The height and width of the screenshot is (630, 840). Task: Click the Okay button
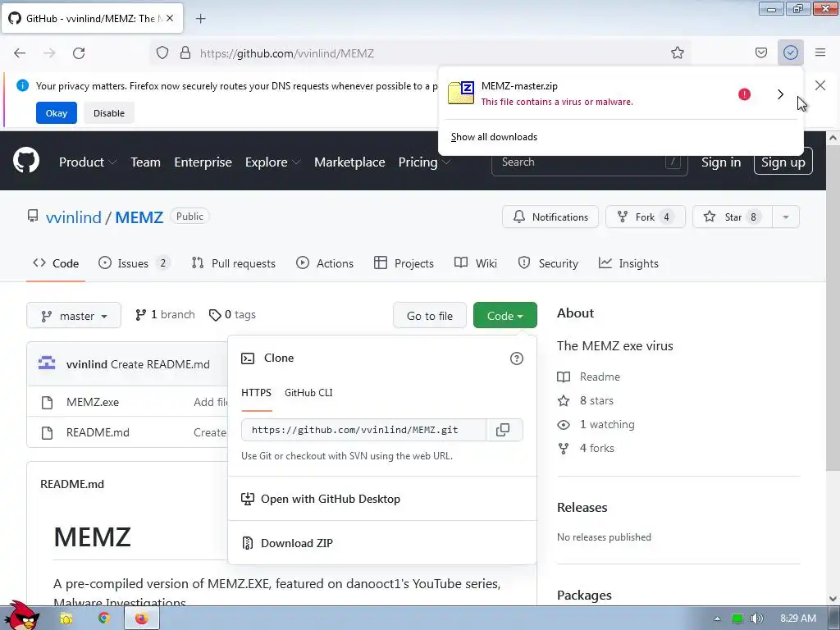[57, 113]
